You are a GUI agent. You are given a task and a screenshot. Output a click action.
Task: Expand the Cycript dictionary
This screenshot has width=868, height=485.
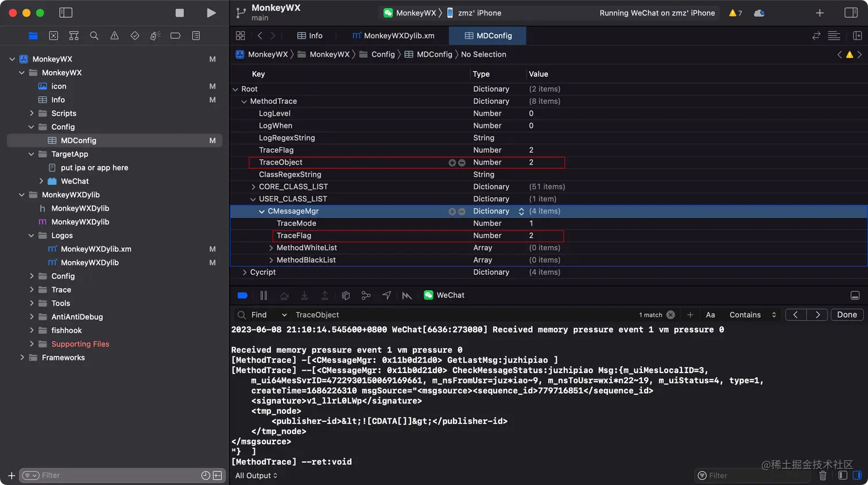click(244, 273)
